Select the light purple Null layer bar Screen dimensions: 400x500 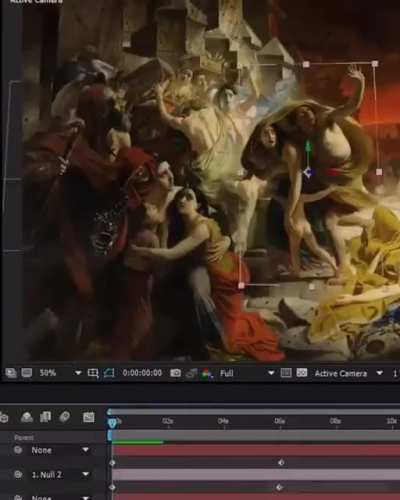point(256,475)
